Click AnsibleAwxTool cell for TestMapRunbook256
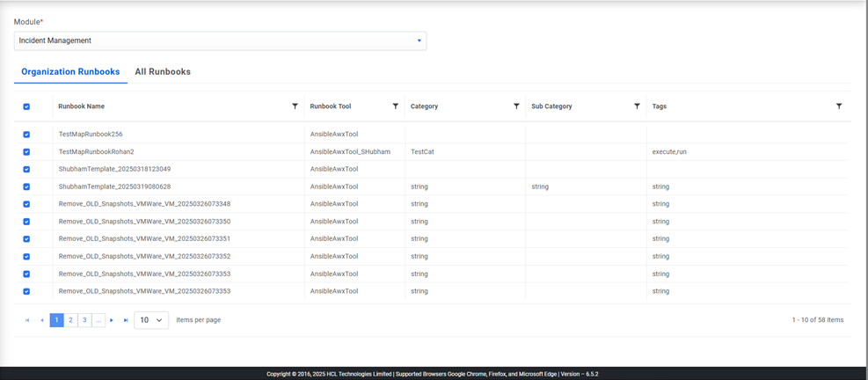The image size is (868, 380). 334,135
